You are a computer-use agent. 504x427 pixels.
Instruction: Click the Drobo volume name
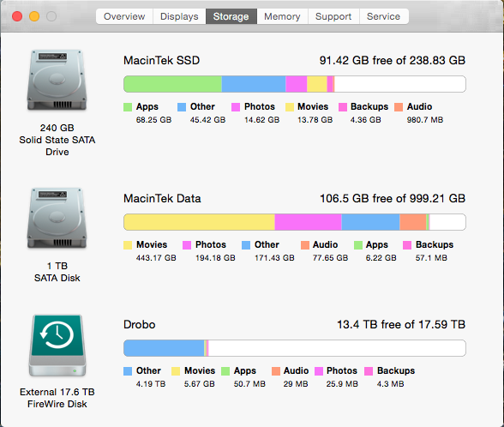pos(140,325)
